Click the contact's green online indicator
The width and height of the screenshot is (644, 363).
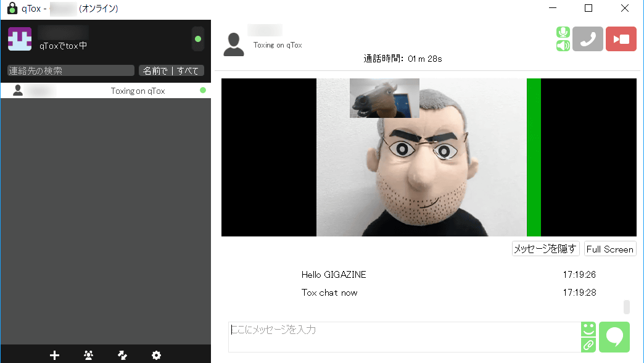point(203,90)
